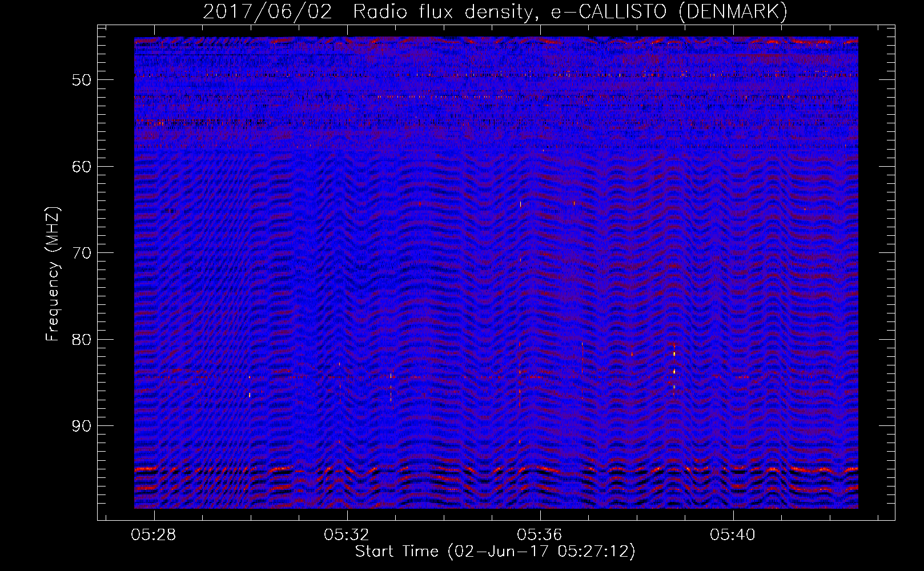924x571 pixels.
Task: Click the 60 frequency tick label
Action: click(x=82, y=167)
